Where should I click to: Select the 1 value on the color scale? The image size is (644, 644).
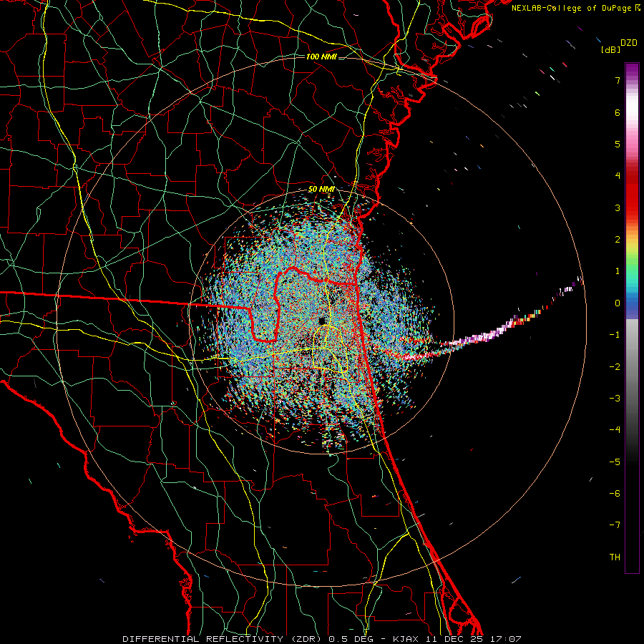click(618, 271)
